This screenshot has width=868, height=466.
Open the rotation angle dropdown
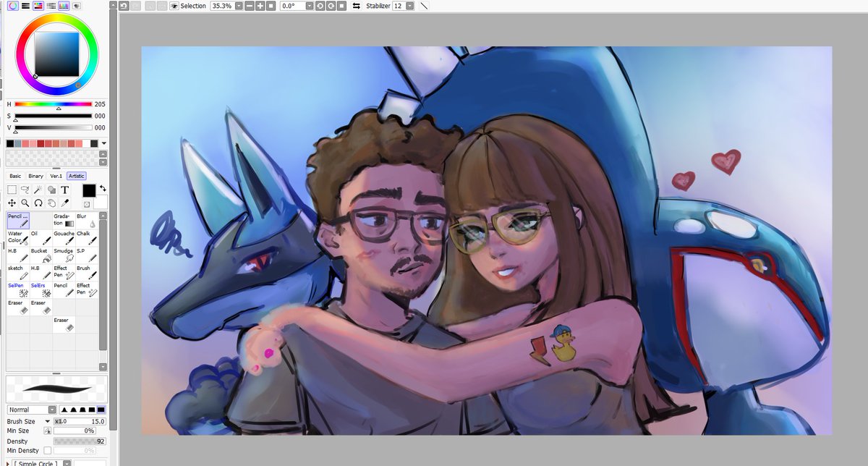coord(310,6)
